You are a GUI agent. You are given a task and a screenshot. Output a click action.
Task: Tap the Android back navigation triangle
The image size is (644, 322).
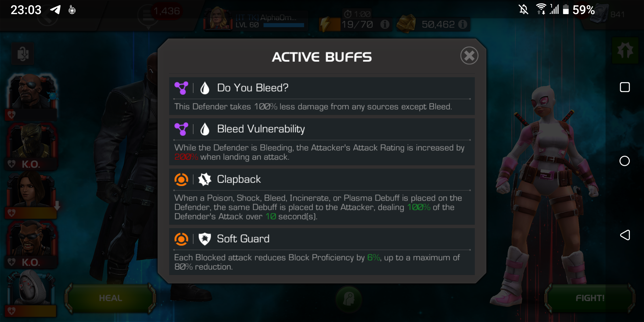pyautogui.click(x=625, y=235)
